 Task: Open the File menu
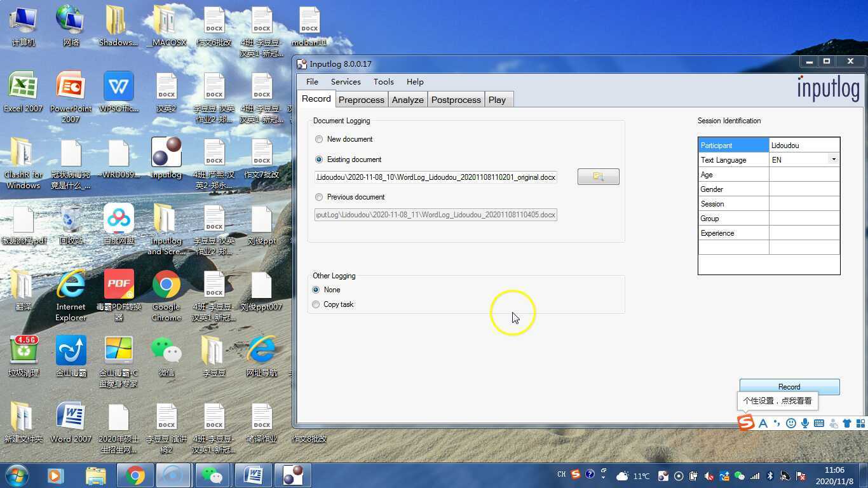312,82
